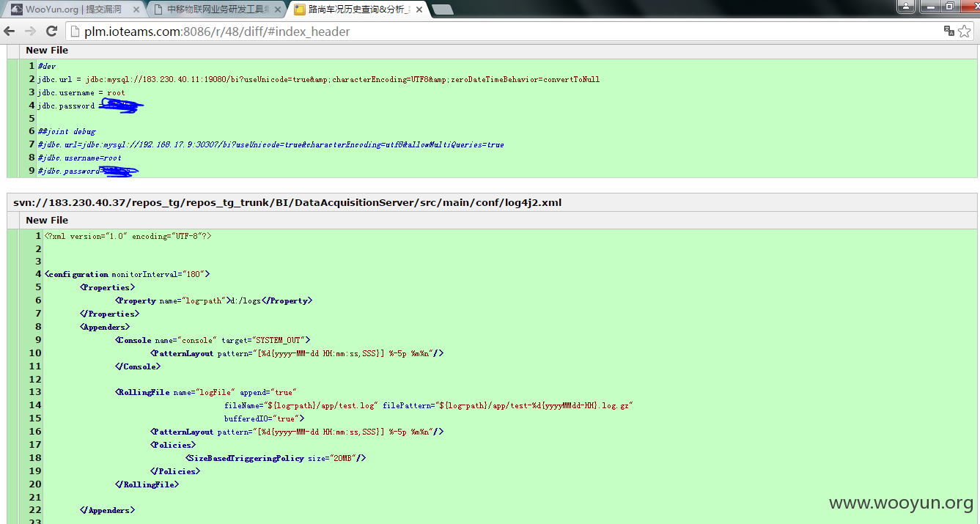Click the closing '</Appenders>' tag line
Image resolution: width=980 pixels, height=524 pixels.
pos(107,510)
